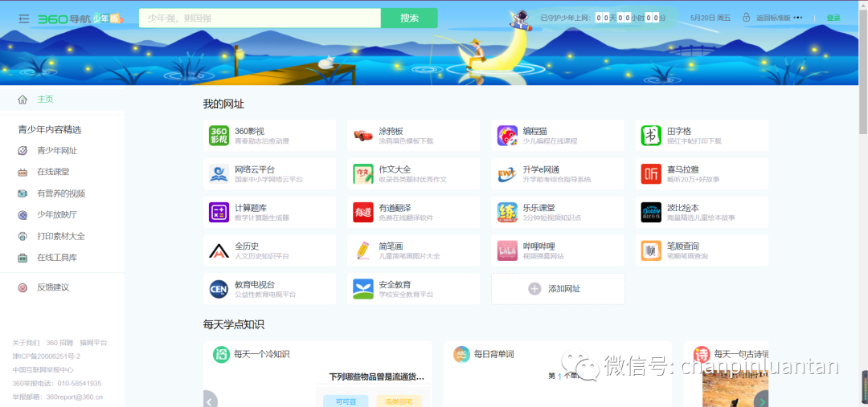Open the 360影视 site icon
868x407 pixels.
tap(219, 136)
